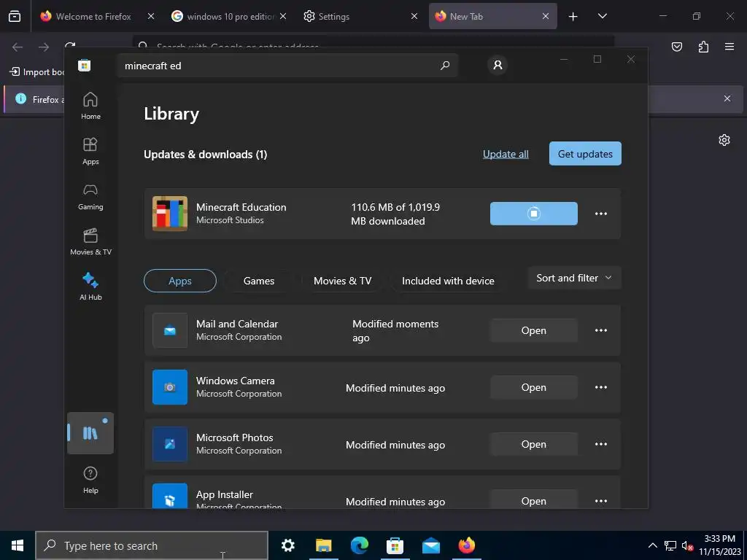The image size is (747, 560).
Task: Select the Apps filter tab
Action: pos(180,281)
